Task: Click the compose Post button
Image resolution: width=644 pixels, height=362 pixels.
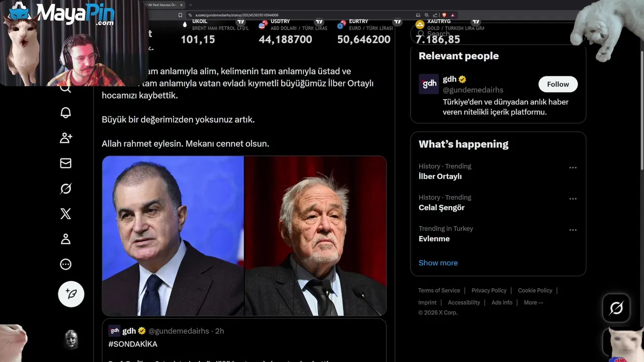Action: point(71,294)
